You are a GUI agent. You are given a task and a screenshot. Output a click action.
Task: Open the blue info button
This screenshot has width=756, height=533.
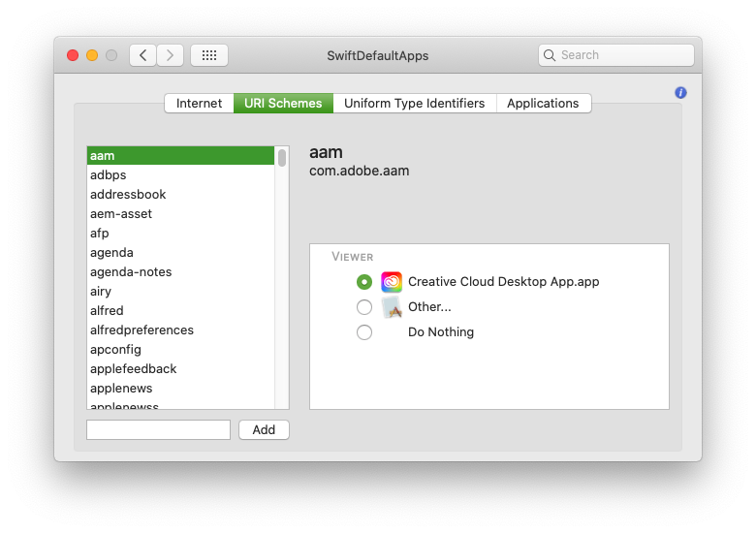tap(680, 92)
